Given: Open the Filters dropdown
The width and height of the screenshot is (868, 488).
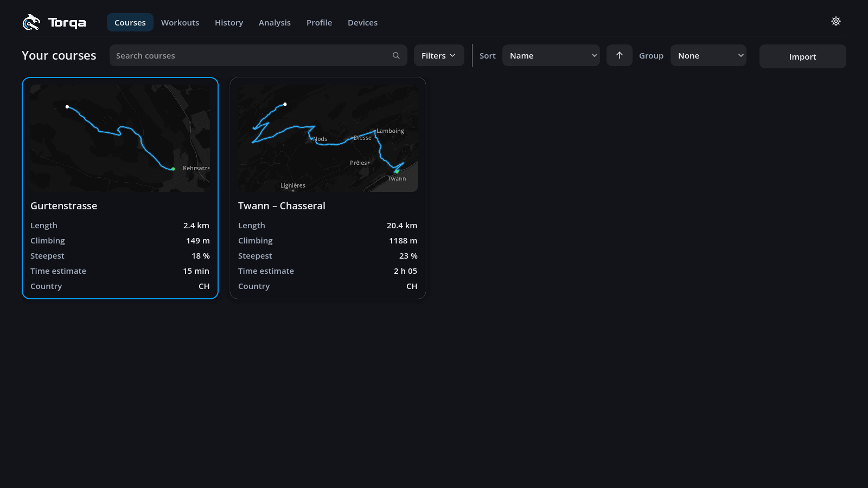Looking at the screenshot, I should [439, 55].
